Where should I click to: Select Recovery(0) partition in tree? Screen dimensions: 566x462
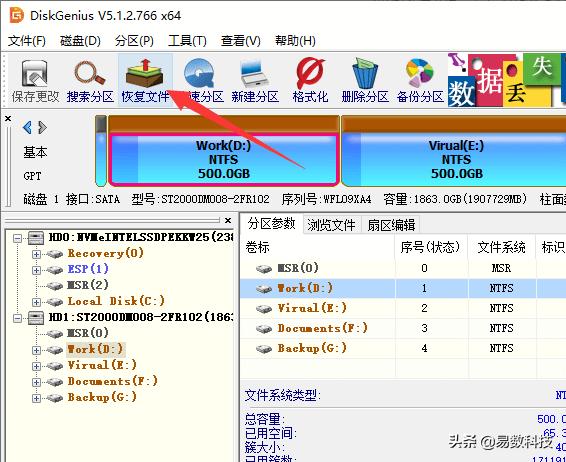coord(105,253)
